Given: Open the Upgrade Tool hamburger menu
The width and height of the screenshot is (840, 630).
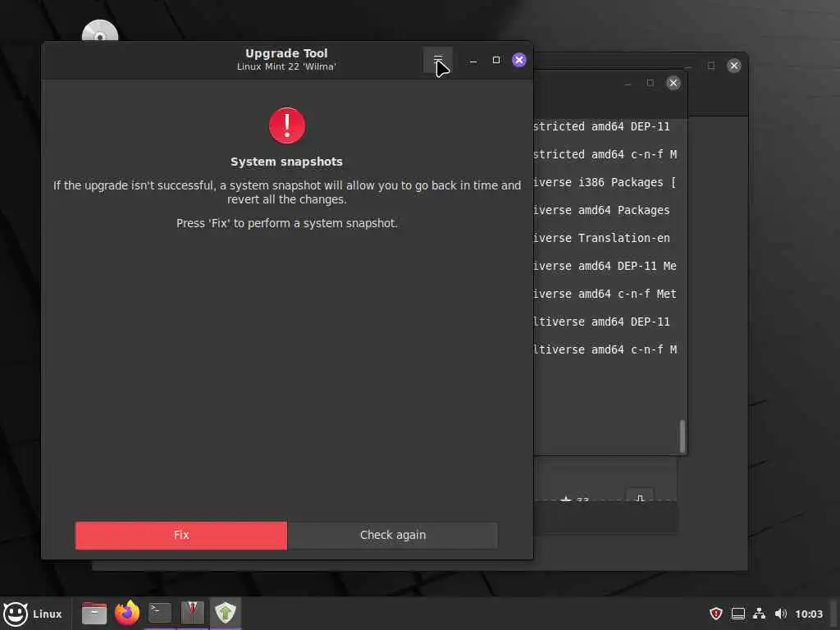Looking at the screenshot, I should (x=438, y=60).
